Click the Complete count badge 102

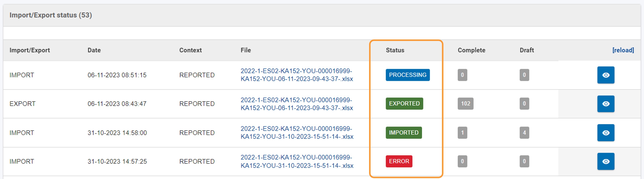466,104
